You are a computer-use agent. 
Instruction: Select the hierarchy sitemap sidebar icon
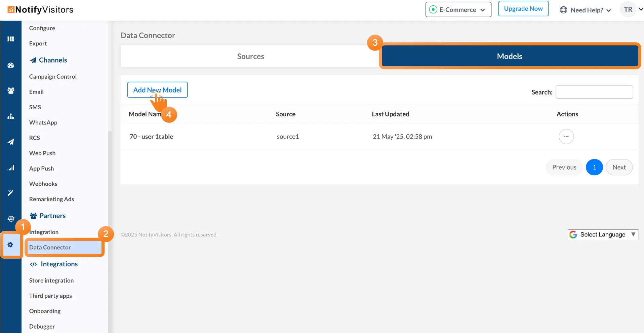pyautogui.click(x=11, y=116)
